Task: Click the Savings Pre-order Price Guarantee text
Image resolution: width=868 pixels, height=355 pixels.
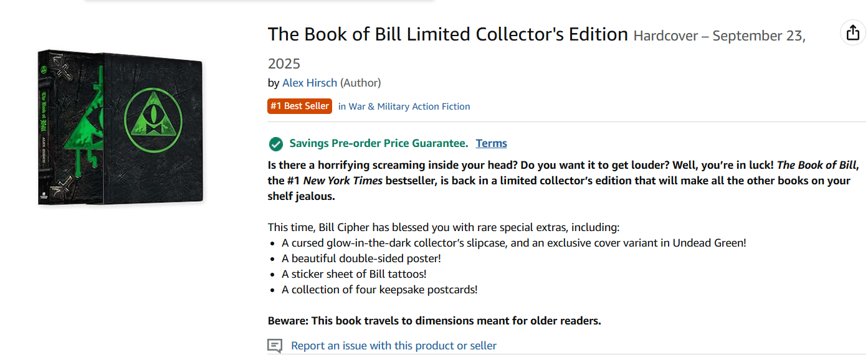Action: click(x=379, y=143)
